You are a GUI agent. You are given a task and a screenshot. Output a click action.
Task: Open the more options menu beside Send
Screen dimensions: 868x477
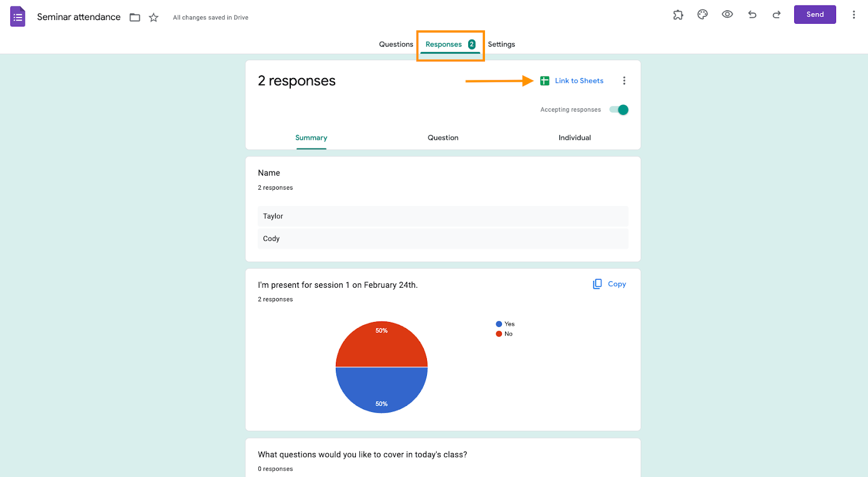click(853, 15)
